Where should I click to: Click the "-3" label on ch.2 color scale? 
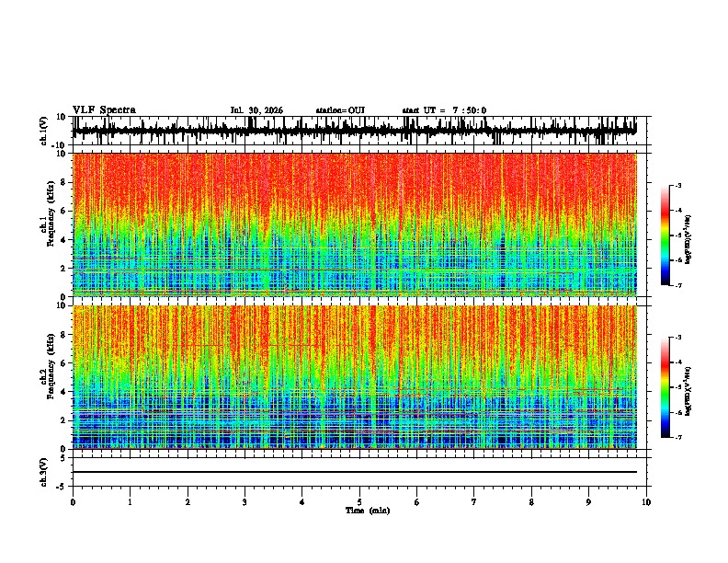(x=677, y=338)
